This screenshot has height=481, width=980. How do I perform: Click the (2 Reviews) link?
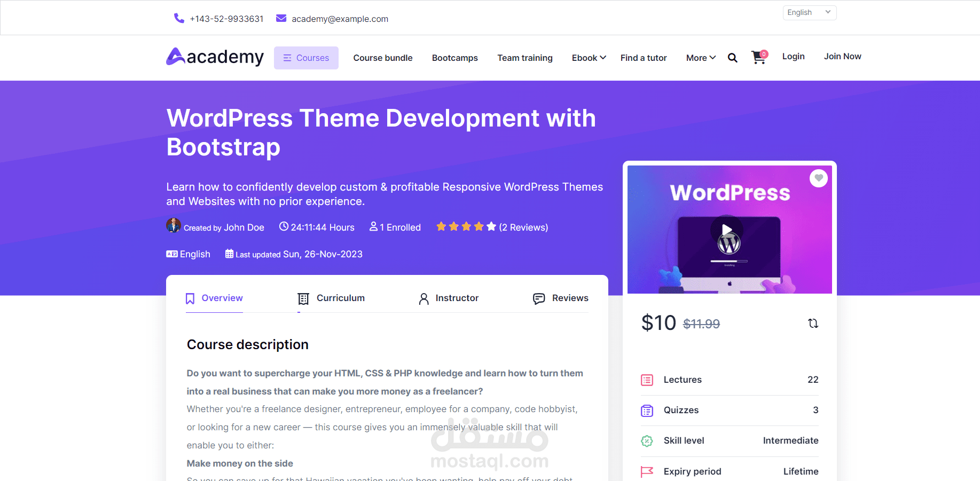coord(523,227)
